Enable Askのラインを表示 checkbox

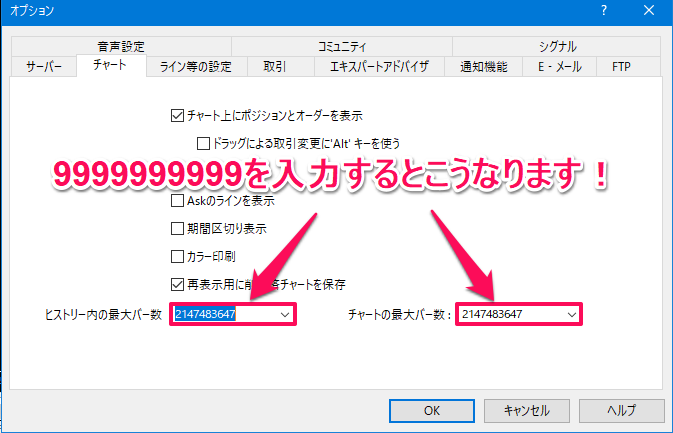tap(177, 200)
